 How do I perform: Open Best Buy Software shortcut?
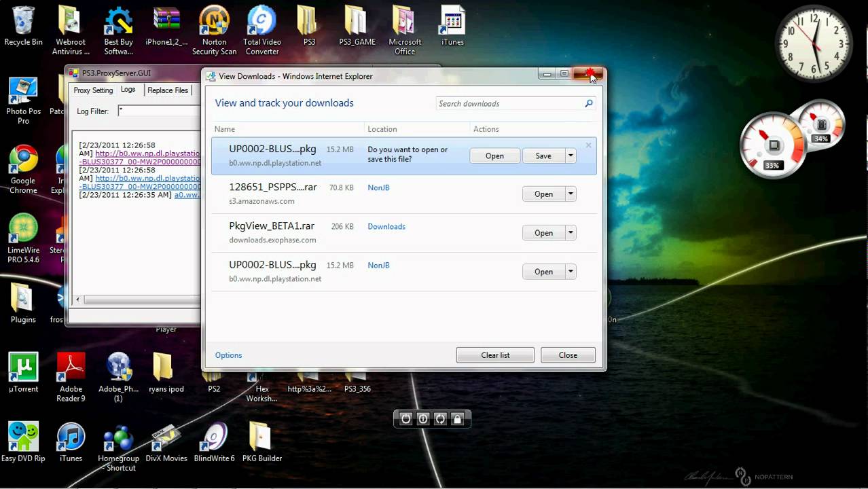pos(118,30)
